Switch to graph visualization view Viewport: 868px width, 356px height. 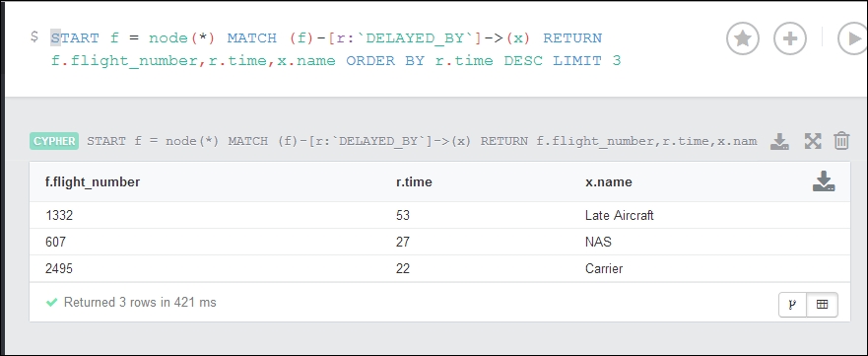point(793,305)
